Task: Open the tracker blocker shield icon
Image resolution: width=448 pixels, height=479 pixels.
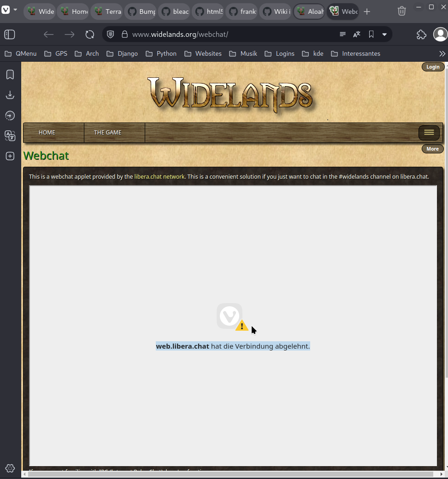Action: 111,34
